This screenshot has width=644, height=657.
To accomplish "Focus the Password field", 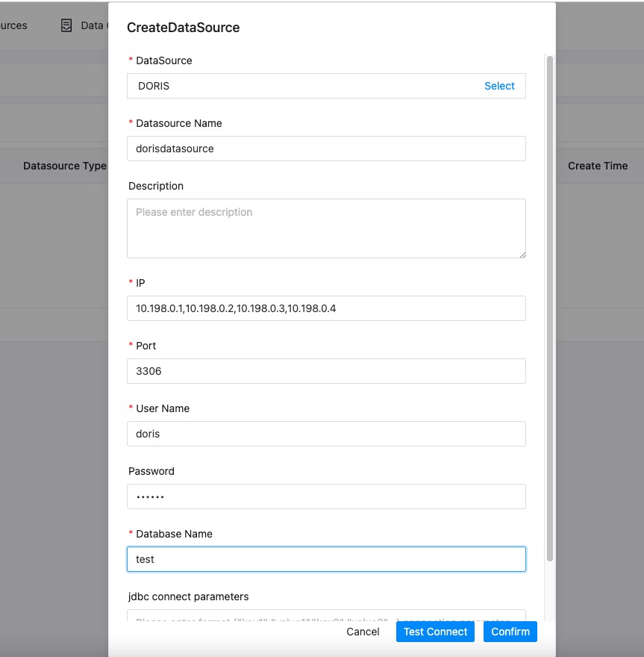I will tap(326, 496).
